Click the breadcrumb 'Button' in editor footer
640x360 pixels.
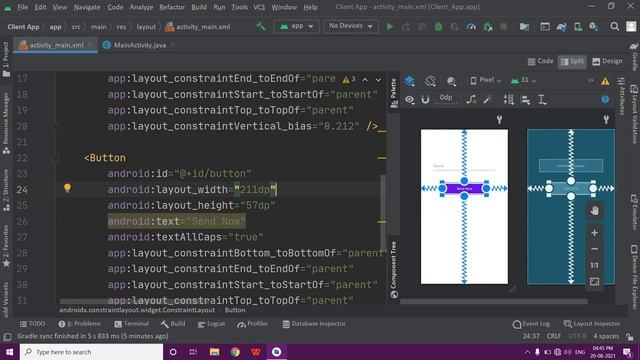point(235,310)
